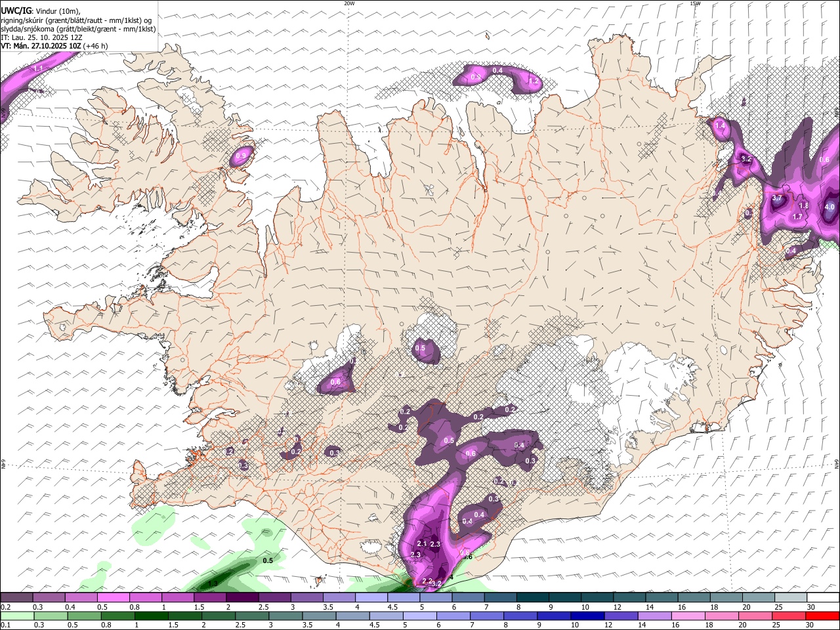Click the 'IT: Lau. 25. 10. 2025 12Z' line
840x630 pixels.
(x=41, y=37)
